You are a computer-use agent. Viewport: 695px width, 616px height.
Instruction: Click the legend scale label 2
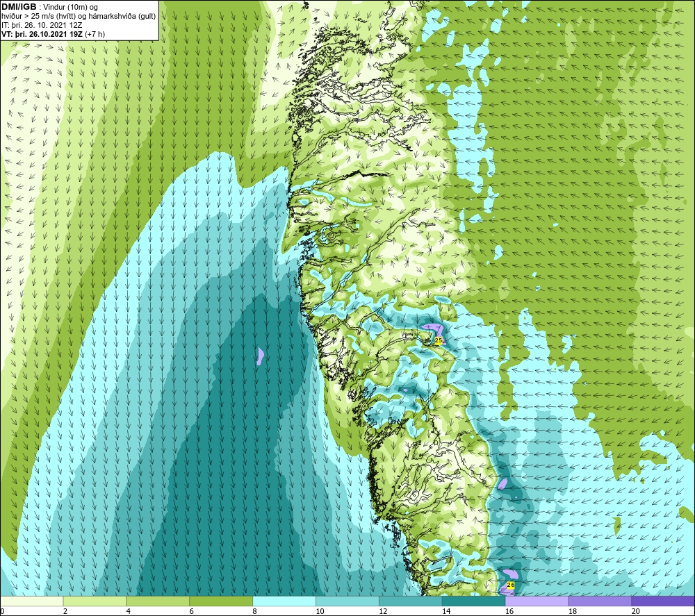click(x=65, y=611)
